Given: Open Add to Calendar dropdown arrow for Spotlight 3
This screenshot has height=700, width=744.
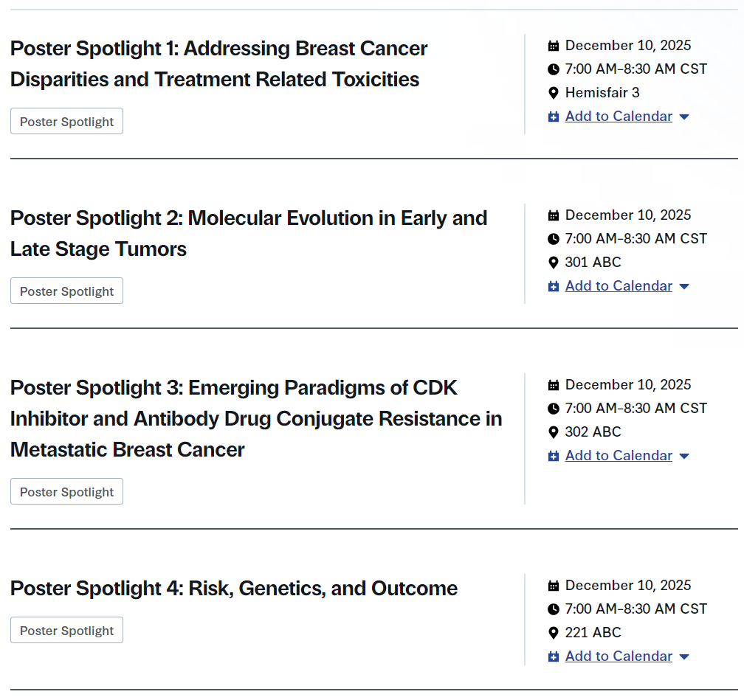Looking at the screenshot, I should coord(684,457).
